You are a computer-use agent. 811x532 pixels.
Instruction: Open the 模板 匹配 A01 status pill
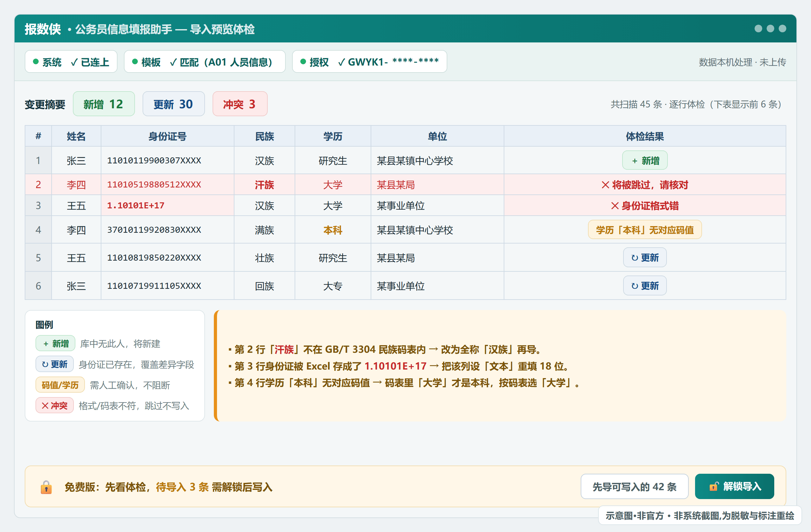click(x=204, y=62)
